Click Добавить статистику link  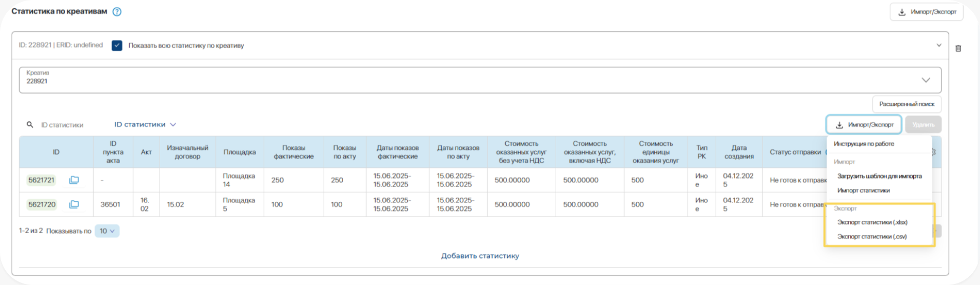click(480, 256)
